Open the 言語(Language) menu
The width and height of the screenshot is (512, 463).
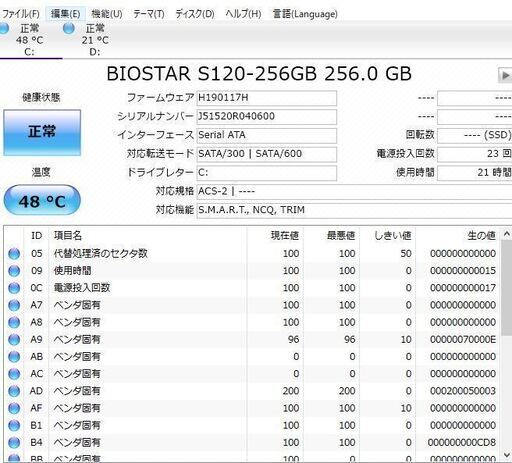305,14
